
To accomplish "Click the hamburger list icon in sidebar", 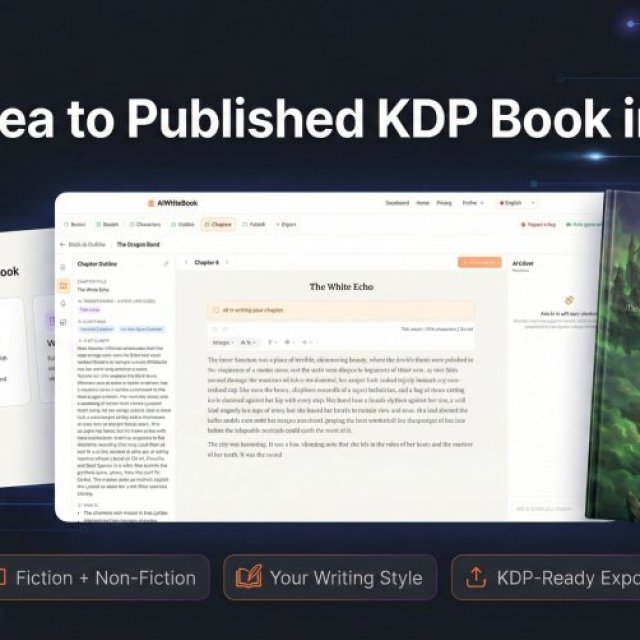I will [x=64, y=267].
